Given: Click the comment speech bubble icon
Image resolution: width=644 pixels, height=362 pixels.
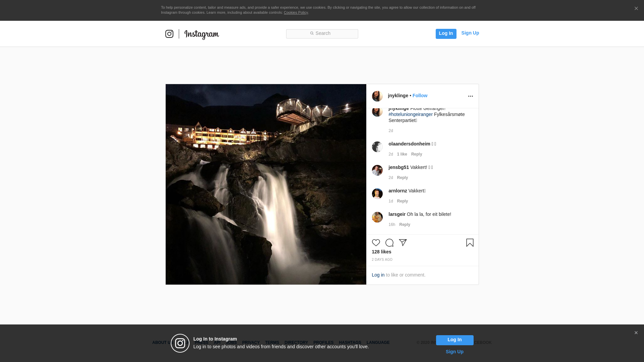Looking at the screenshot, I should point(389,243).
